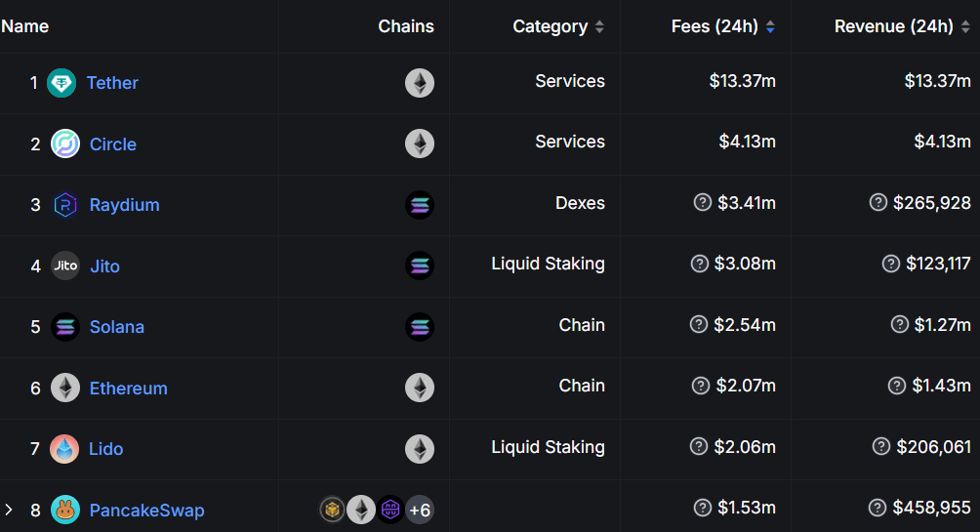Click the Solana chain icon in Raydium row
The height and width of the screenshot is (532, 980).
pos(420,205)
